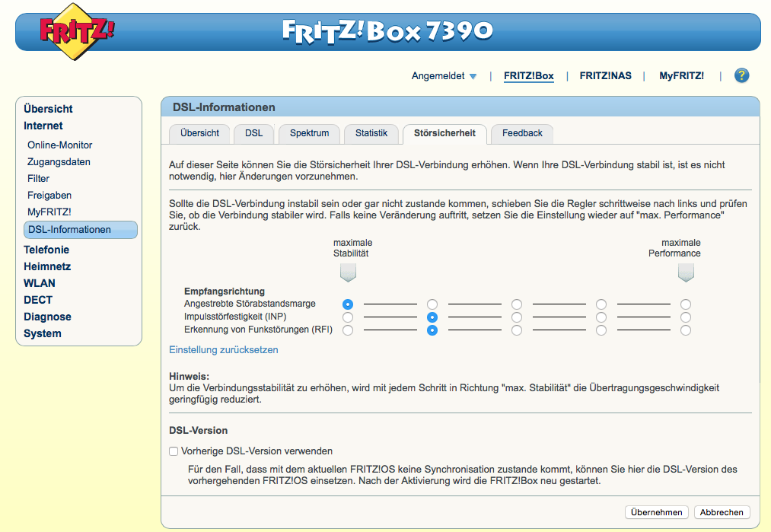
Task: Select second radio for Impulsstörfestigkeit (INP)
Action: pos(432,317)
